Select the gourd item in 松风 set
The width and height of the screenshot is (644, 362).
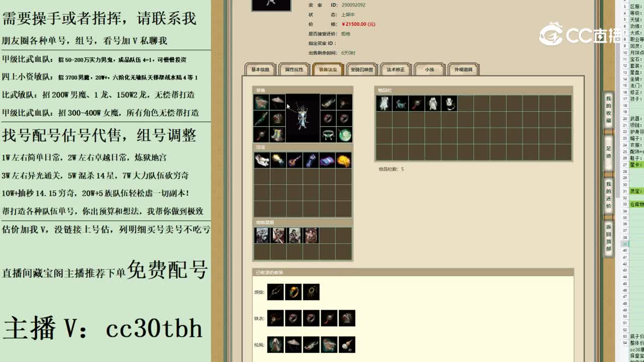pyautogui.click(x=347, y=344)
